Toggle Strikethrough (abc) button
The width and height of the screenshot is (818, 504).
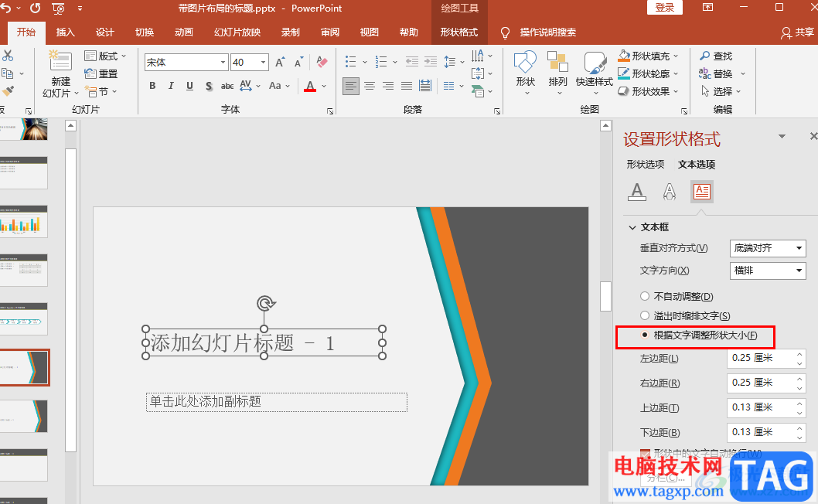pos(227,86)
